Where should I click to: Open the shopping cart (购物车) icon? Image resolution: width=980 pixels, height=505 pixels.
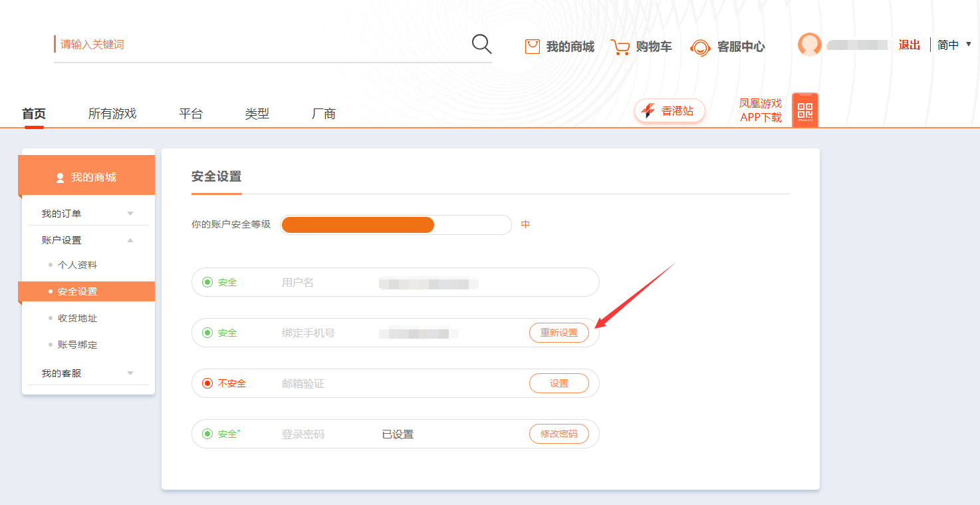621,47
